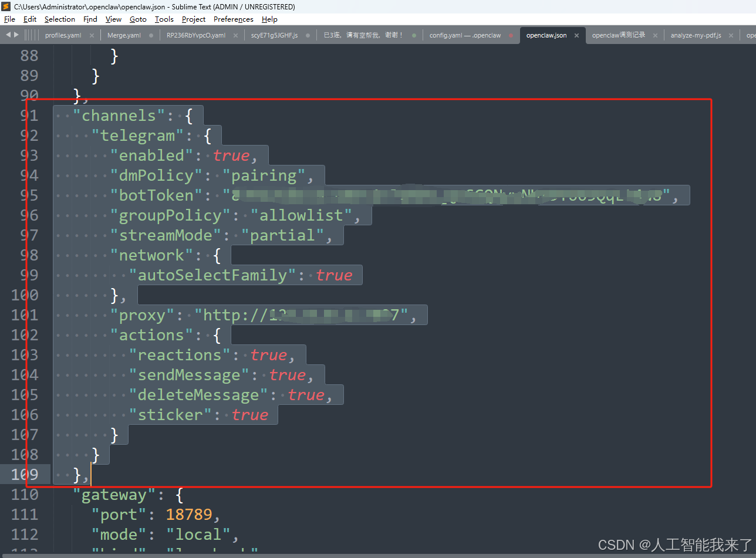This screenshot has height=558, width=756.
Task: Close the scyE71g5JGHF.js tab
Action: (x=308, y=35)
